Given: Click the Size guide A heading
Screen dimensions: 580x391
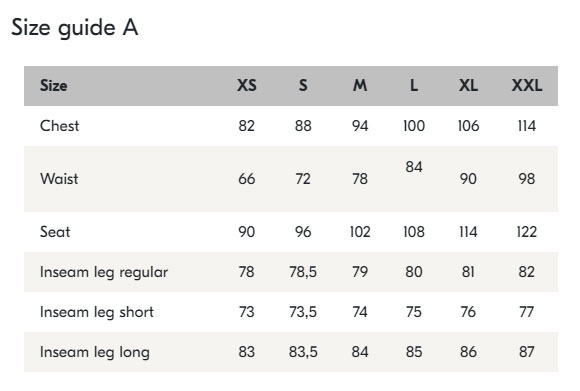Looking at the screenshot, I should tap(75, 28).
